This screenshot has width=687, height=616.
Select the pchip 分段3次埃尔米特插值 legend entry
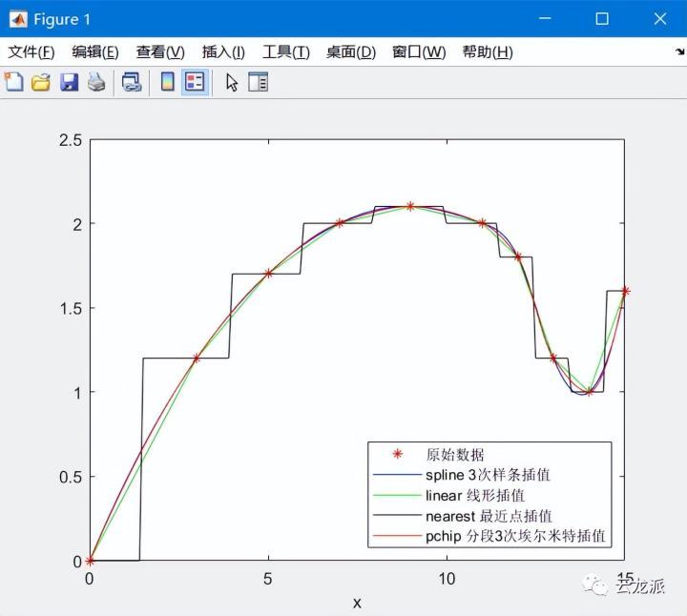coord(515,536)
